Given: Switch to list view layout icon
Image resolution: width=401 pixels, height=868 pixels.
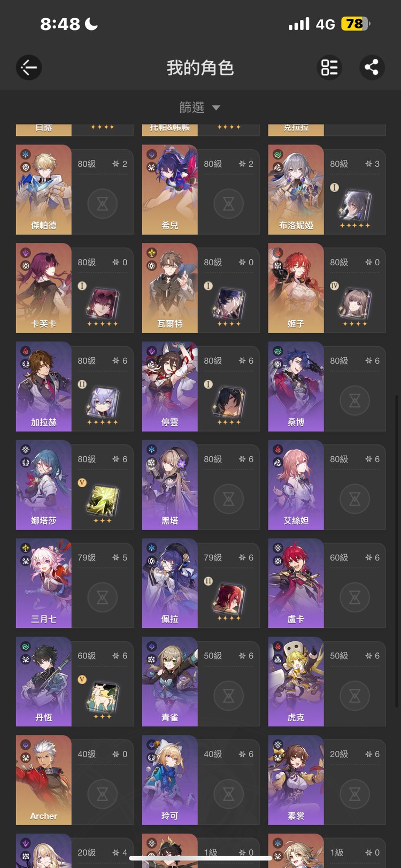Looking at the screenshot, I should [x=329, y=67].
